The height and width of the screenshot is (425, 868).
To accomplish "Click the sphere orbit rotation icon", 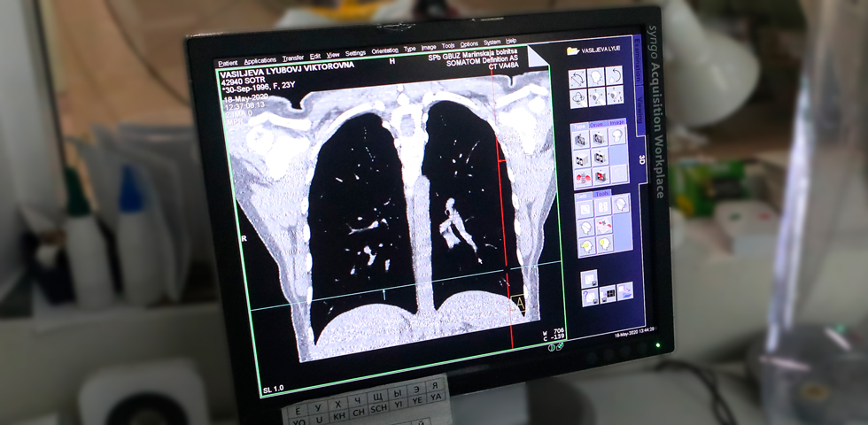I will pos(578,99).
